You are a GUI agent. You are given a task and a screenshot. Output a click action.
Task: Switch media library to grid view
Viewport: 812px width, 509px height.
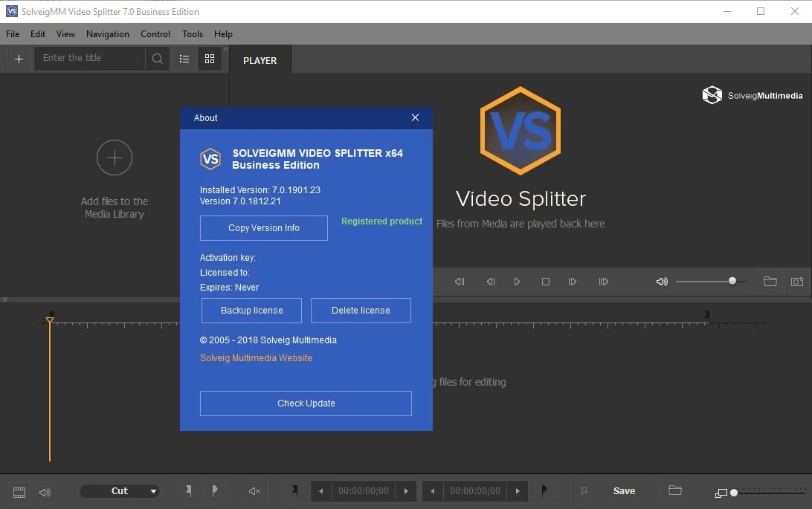tap(210, 59)
